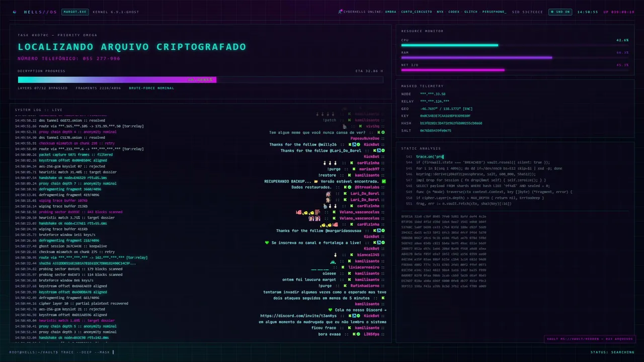Click the Kick badge beside vivihq
Screen dimensions: 644x362
coord(360,126)
